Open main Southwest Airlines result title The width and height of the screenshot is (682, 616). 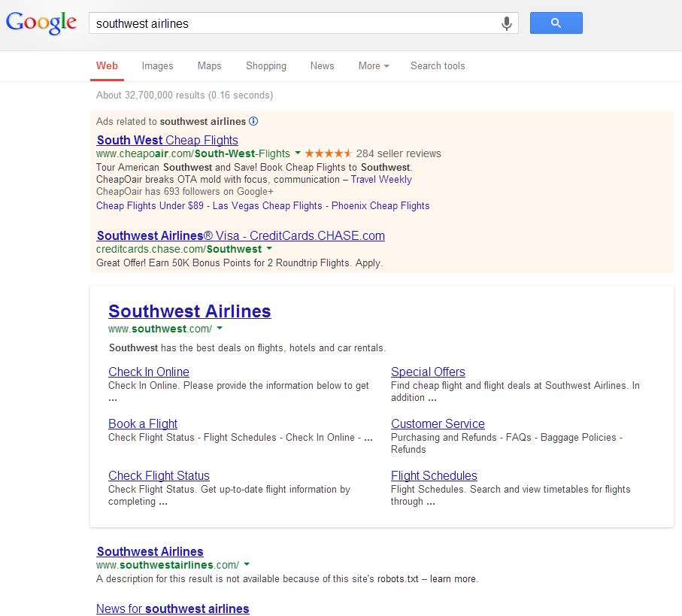(x=189, y=311)
